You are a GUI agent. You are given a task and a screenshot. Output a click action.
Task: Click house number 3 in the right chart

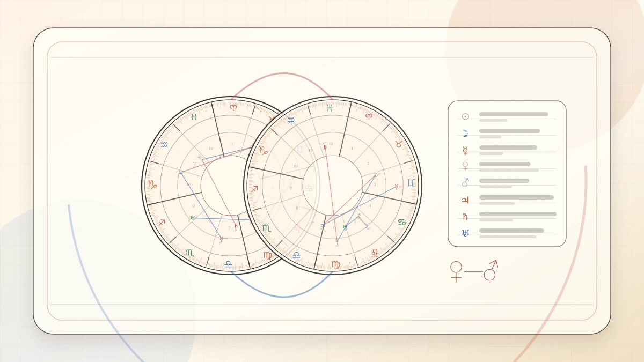tap(375, 184)
